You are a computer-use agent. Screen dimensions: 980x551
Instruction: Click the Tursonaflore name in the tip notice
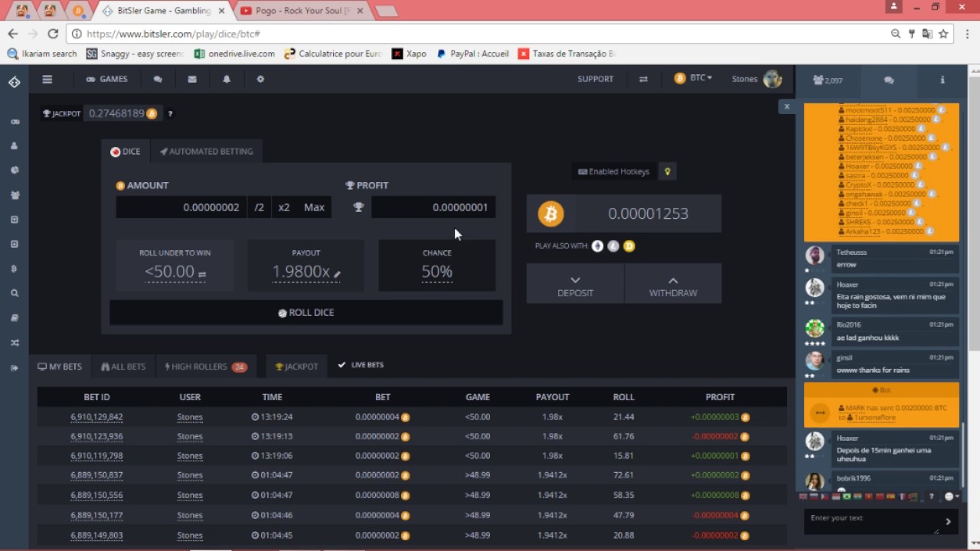tap(875, 418)
